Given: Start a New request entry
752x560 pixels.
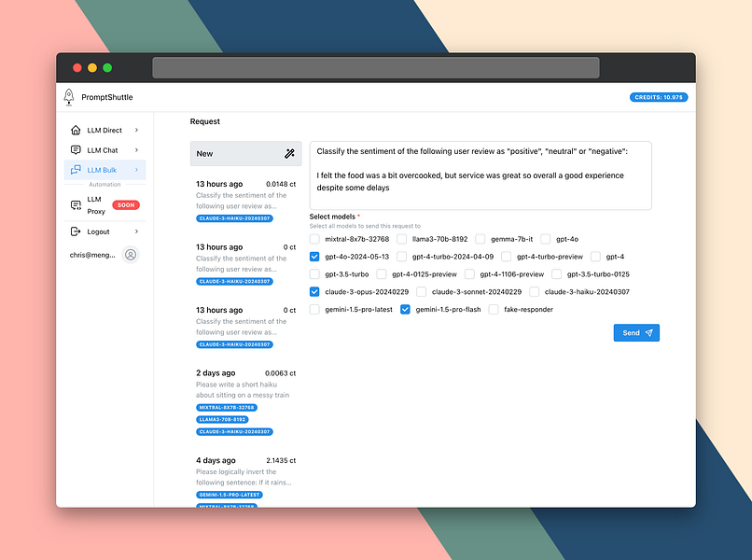Looking at the screenshot, I should (x=245, y=154).
